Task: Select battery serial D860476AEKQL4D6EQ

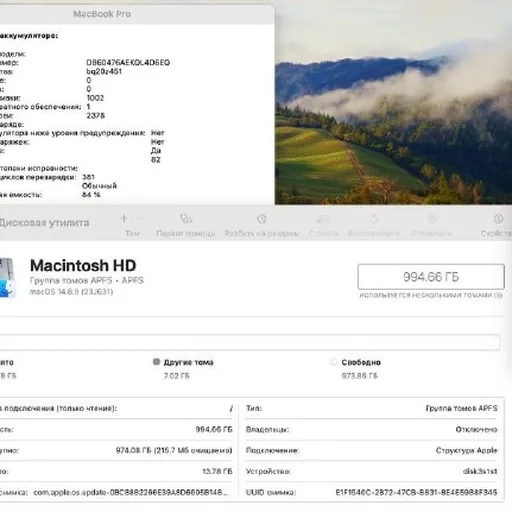Action: point(128,63)
